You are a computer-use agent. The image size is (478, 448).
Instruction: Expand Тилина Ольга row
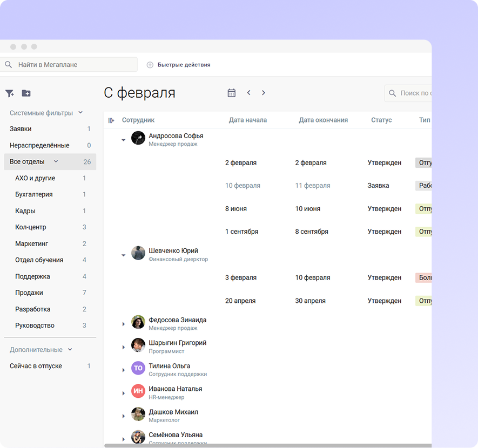point(124,370)
